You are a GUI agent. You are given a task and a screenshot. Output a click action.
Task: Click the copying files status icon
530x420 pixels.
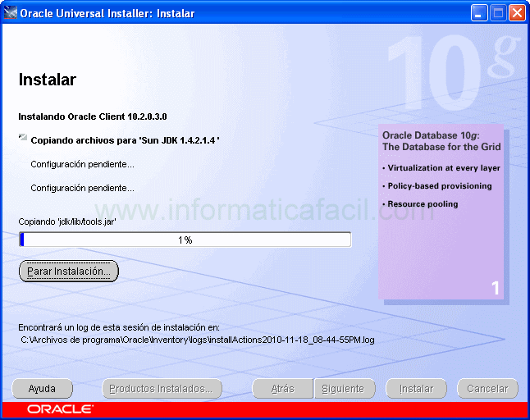[x=23, y=137]
